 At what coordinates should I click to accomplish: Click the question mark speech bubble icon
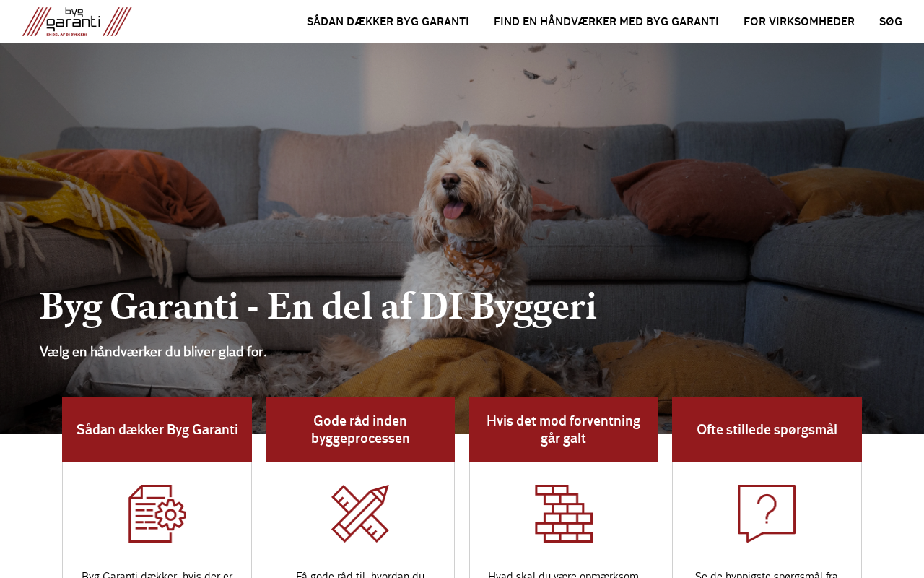point(767,514)
